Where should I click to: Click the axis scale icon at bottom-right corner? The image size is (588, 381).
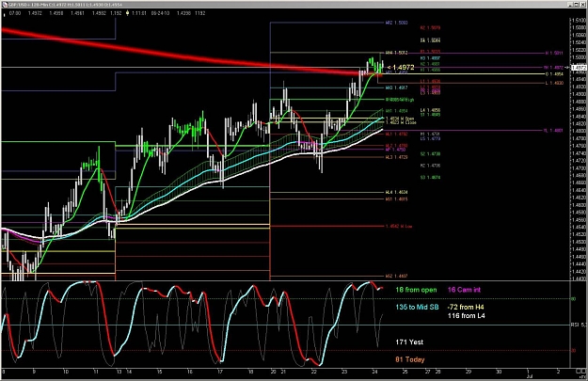point(580,372)
